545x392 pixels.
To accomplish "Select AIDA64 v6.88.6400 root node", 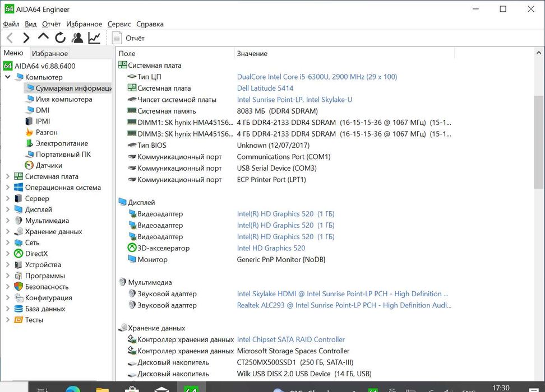I will [44, 66].
